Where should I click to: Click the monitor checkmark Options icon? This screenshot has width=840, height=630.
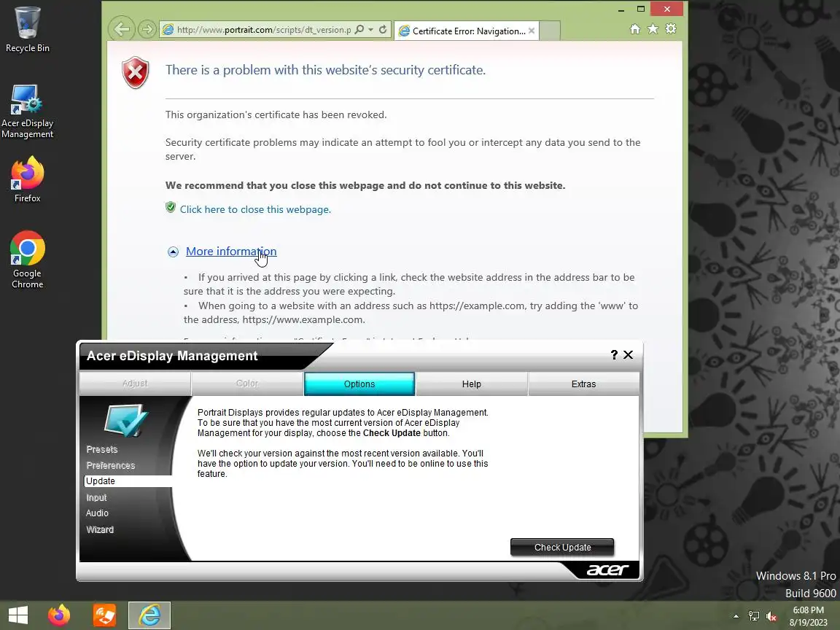(x=126, y=421)
